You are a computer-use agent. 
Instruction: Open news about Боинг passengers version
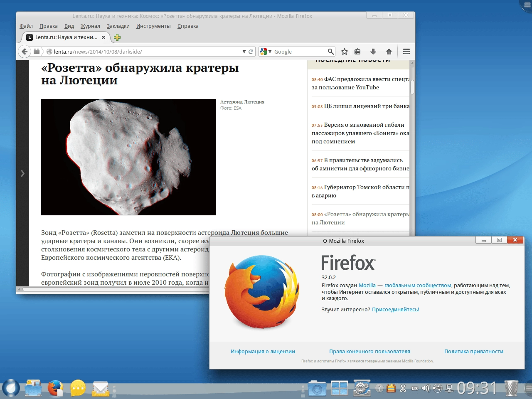point(360,133)
